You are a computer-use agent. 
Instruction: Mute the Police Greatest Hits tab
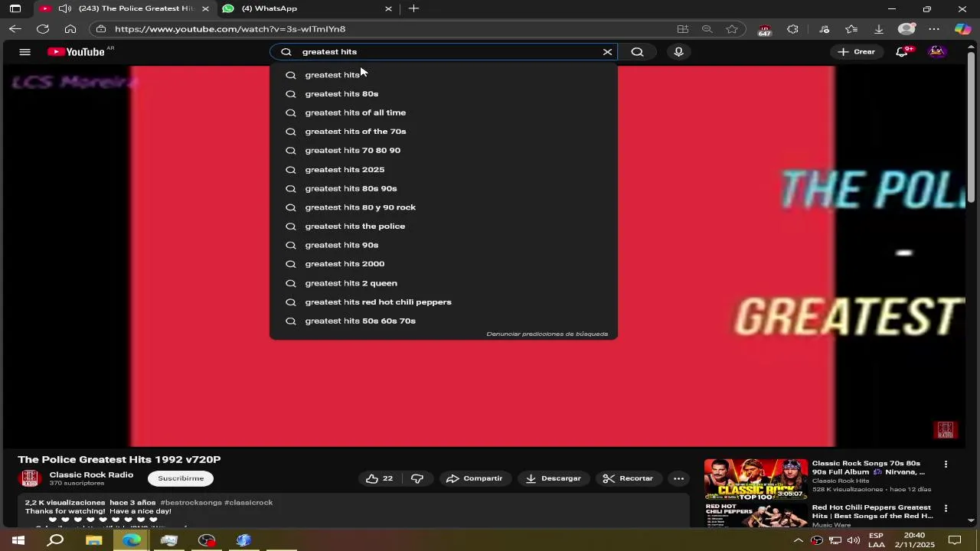(x=65, y=8)
